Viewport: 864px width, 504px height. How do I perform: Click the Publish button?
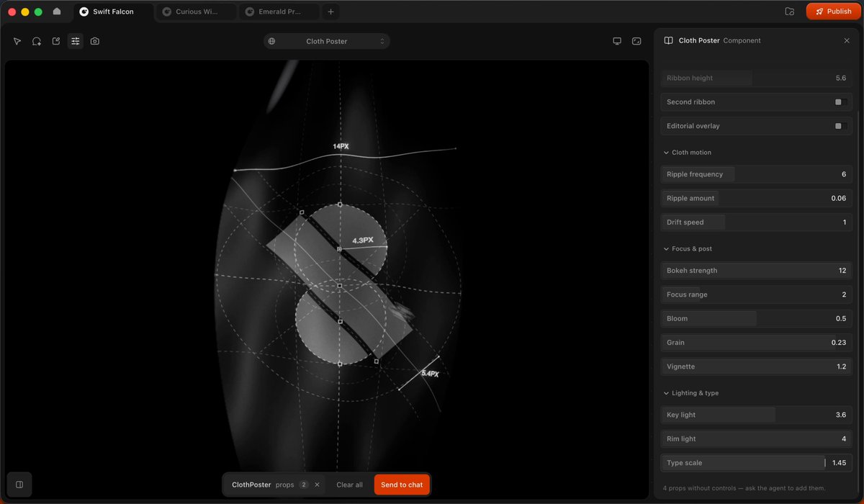pyautogui.click(x=834, y=12)
